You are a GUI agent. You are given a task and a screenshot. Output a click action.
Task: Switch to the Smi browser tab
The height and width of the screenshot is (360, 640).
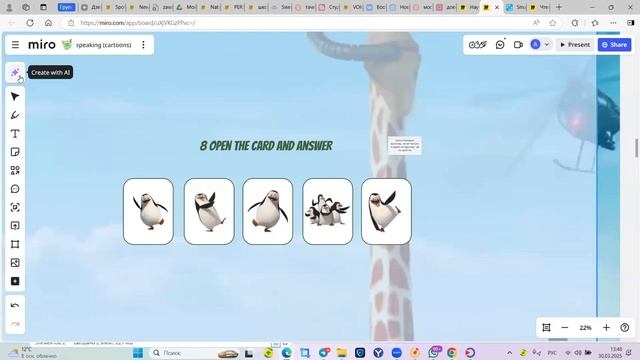516,7
